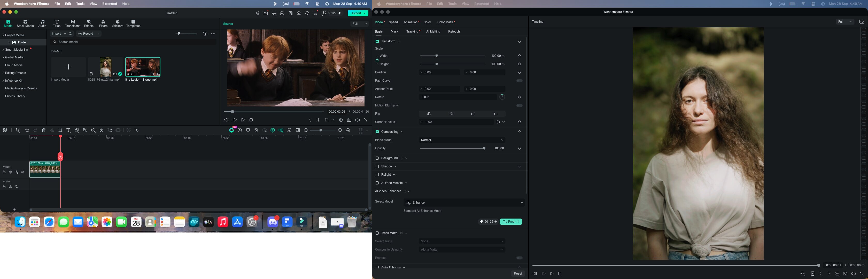Open the Timeline preview Full quality dropdown

click(x=845, y=22)
